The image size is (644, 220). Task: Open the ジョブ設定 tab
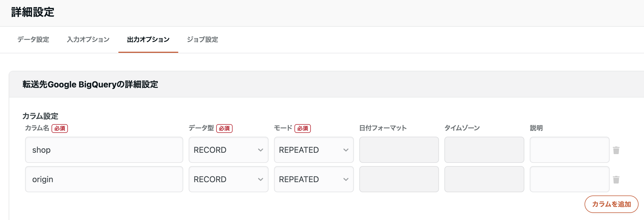point(203,39)
